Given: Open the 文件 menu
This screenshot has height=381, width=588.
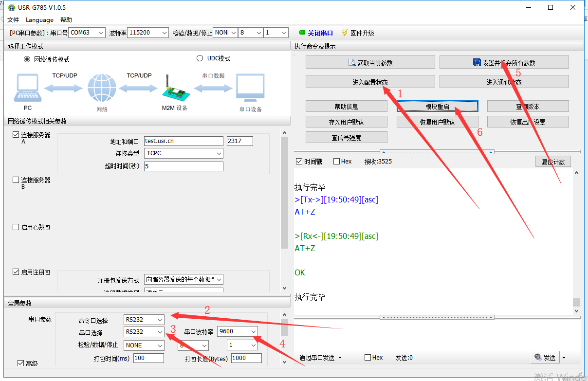Looking at the screenshot, I should [x=13, y=20].
